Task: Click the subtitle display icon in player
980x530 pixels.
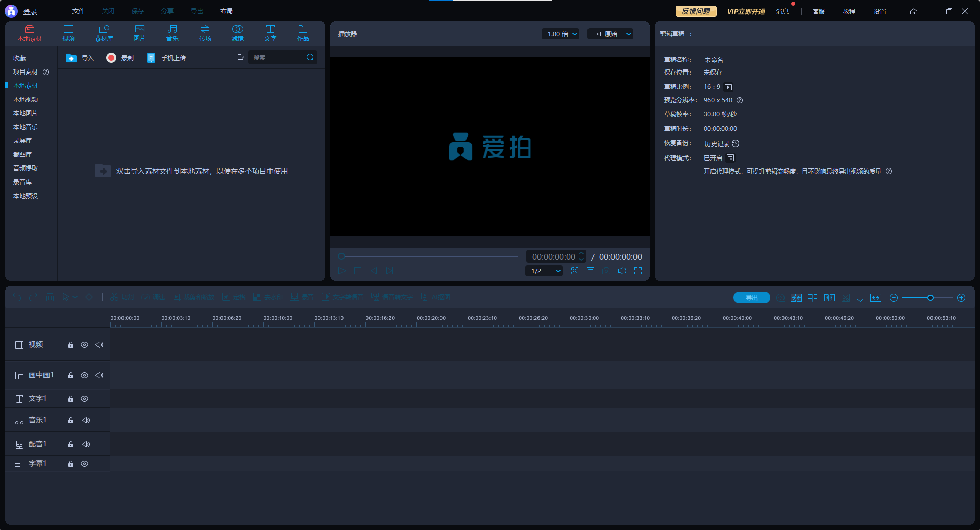Action: pyautogui.click(x=591, y=271)
